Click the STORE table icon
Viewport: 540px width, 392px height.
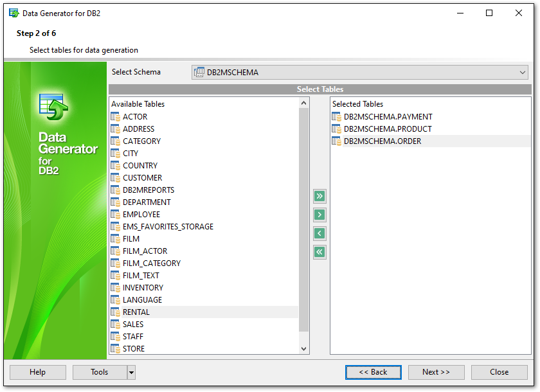115,349
